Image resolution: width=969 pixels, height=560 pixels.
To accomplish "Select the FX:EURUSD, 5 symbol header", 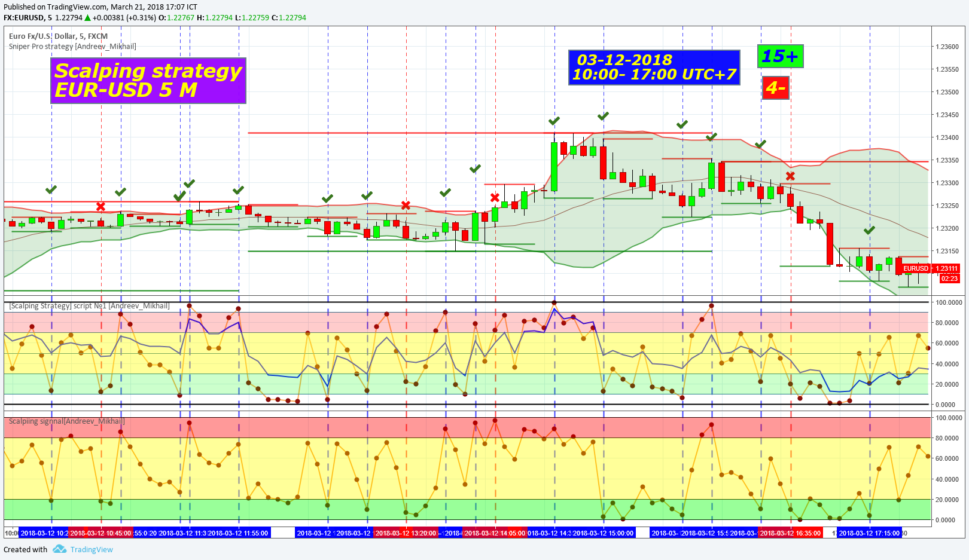I will [x=28, y=18].
